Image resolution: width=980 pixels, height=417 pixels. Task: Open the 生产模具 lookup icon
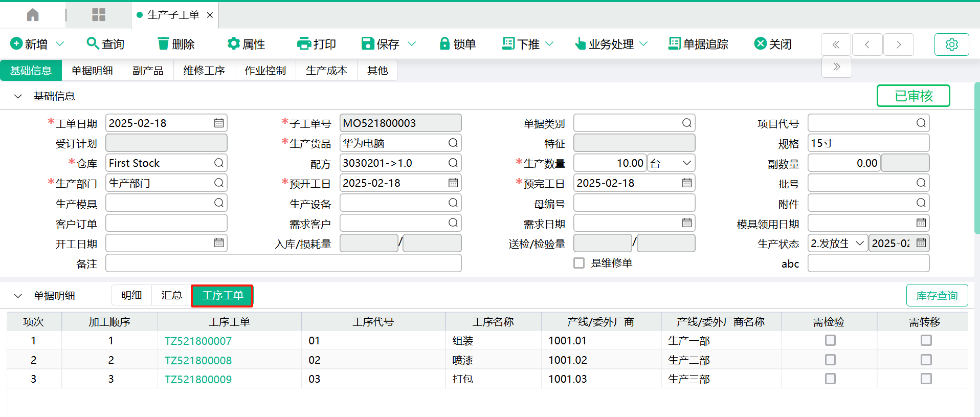tap(219, 203)
